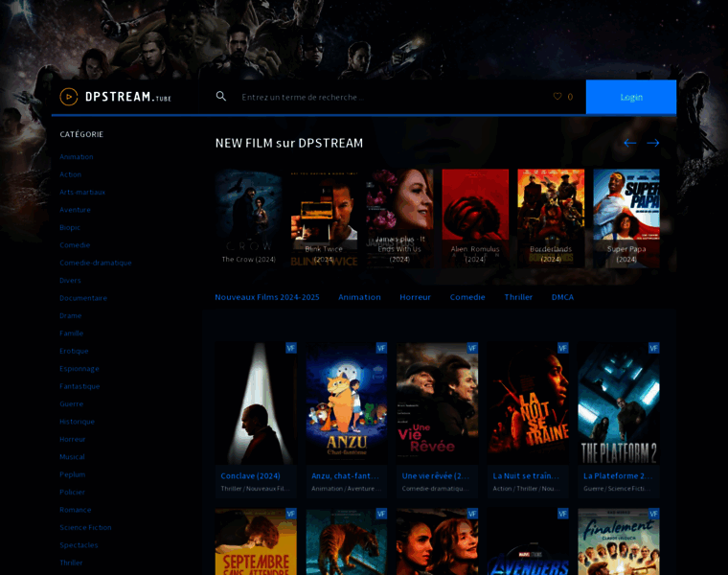Select Erotique category

pos(74,351)
